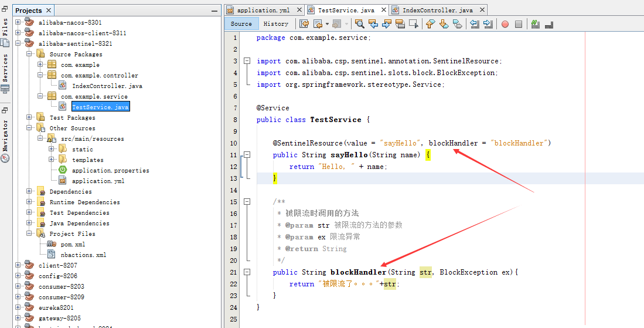
Task: Comment out the line with the green icon
Action: pos(535,24)
